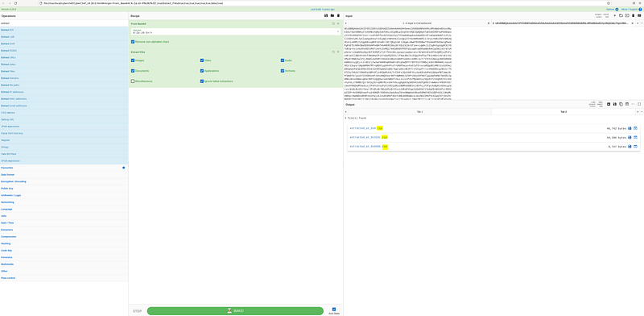
Task: Switch to input tab A Hope to CoCanDa.eml
Action: 417,23
